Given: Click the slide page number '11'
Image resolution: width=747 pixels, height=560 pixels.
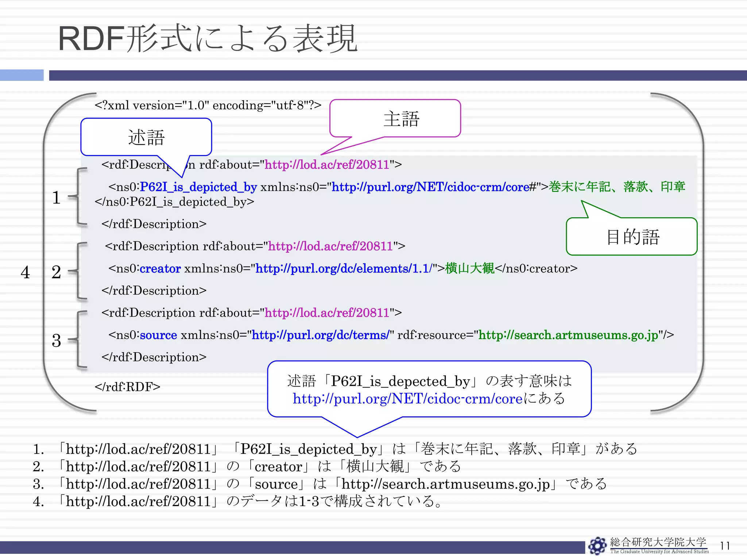Looking at the screenshot, I should click(x=725, y=546).
